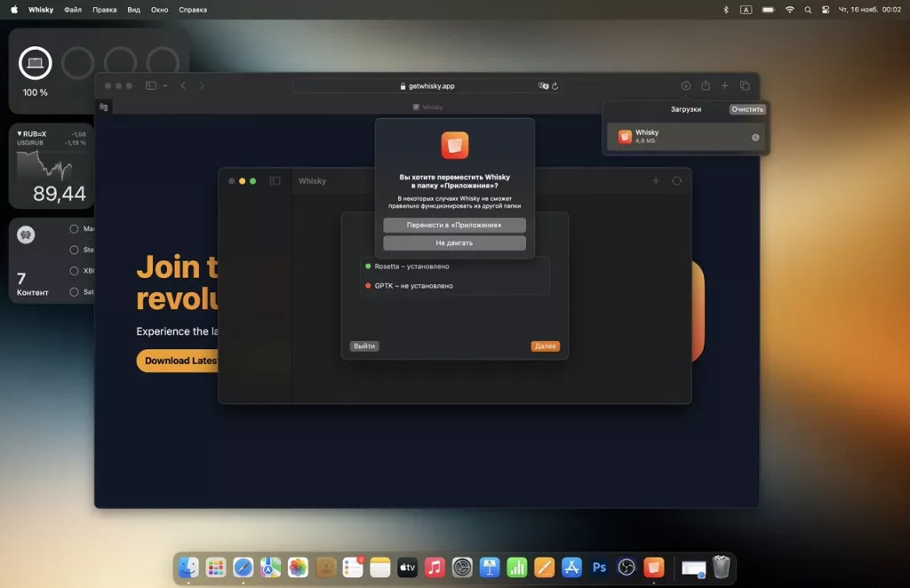Click the translate icon in address bar
The width and height of the screenshot is (910, 588).
543,86
